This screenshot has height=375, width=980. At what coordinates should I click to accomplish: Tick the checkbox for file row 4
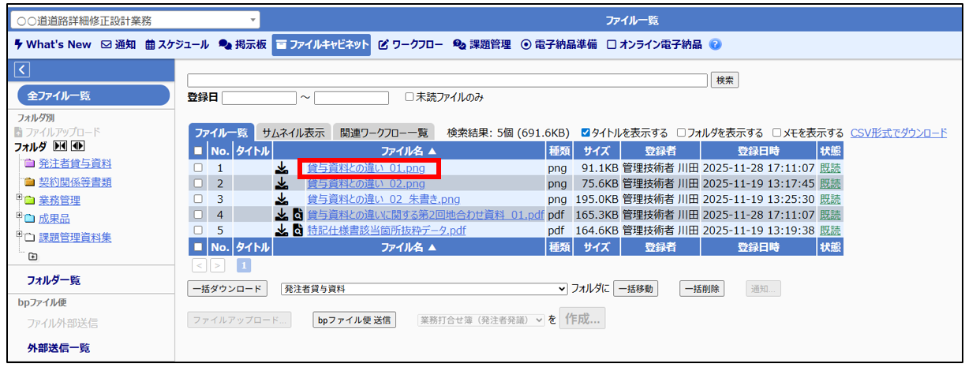(198, 215)
